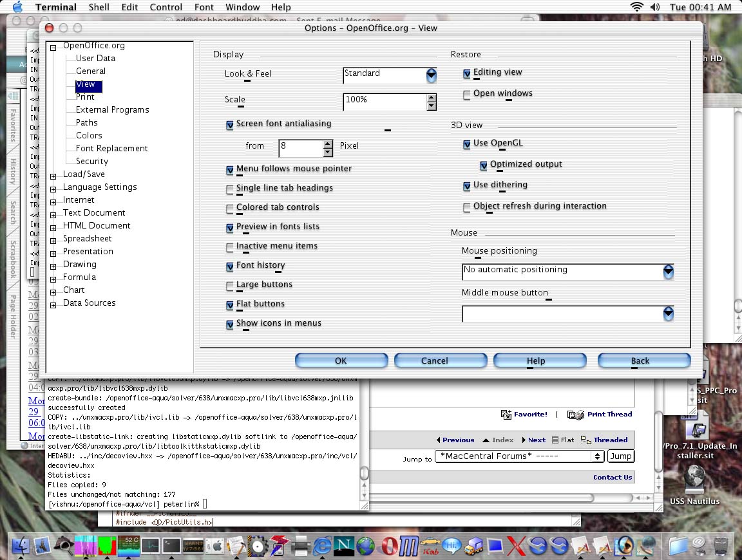The width and height of the screenshot is (742, 560).
Task: Open the Trash in the Dock
Action: coord(721,546)
